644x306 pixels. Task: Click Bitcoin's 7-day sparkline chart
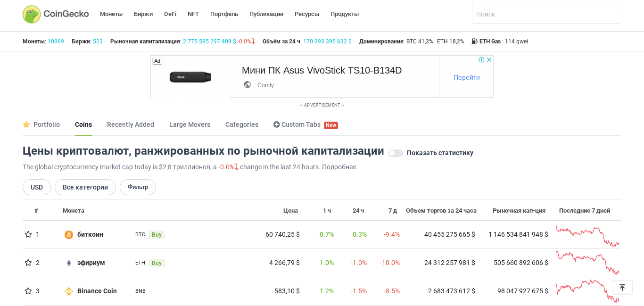pyautogui.click(x=587, y=235)
